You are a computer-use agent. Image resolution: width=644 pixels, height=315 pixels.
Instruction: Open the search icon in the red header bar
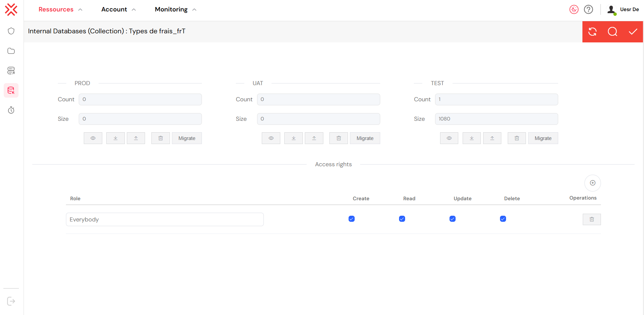(x=612, y=32)
